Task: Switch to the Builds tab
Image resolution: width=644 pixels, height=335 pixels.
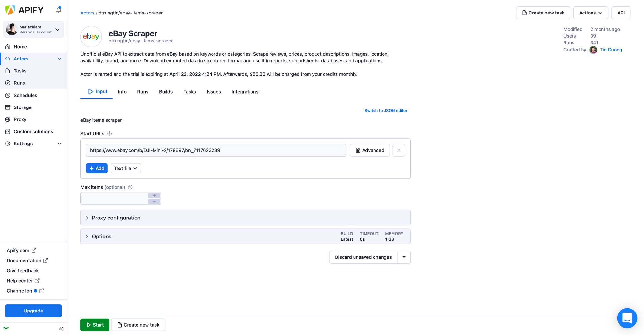Action: 166,92
